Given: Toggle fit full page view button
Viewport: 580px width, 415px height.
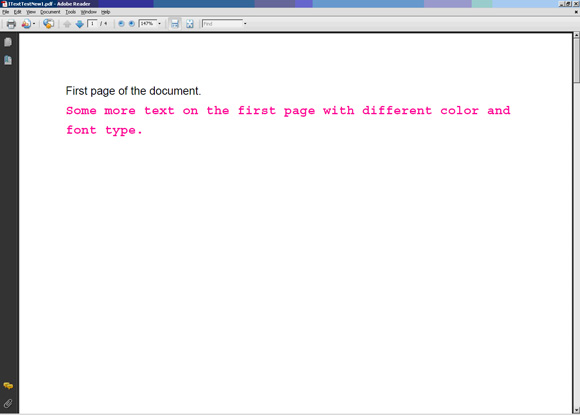Looking at the screenshot, I should 190,24.
